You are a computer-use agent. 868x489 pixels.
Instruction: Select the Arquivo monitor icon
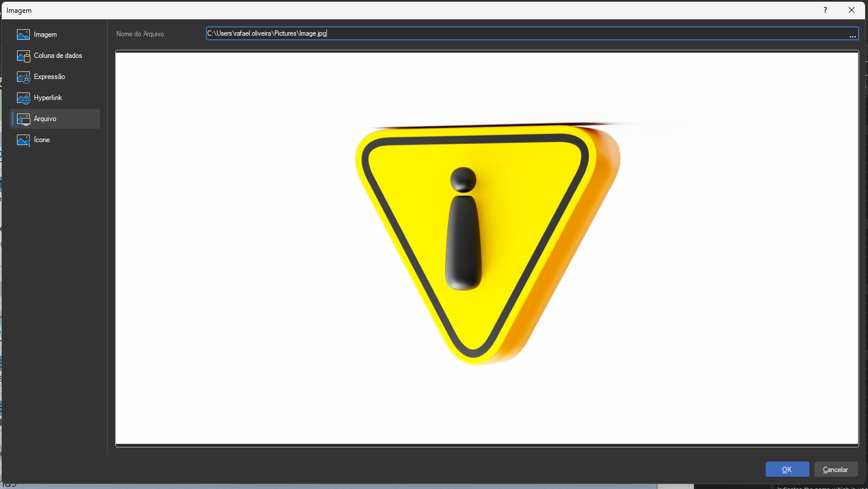tap(23, 119)
